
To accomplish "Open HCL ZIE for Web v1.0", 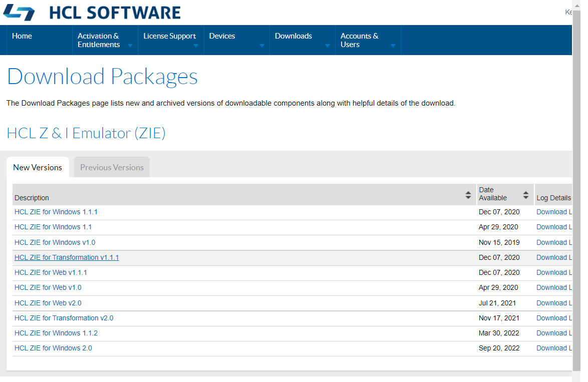I will (x=48, y=287).
